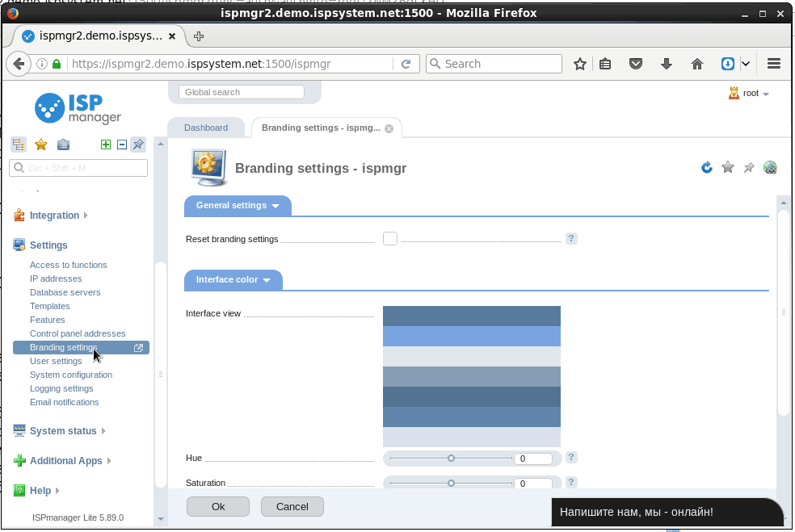
Task: Click the Saturation slider handle
Action: pos(451,483)
